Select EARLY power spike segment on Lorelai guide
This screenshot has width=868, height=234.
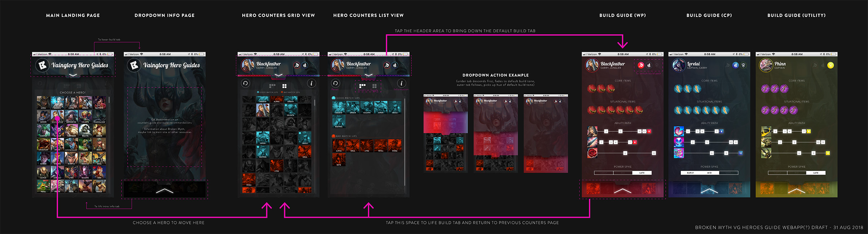[x=690, y=173]
